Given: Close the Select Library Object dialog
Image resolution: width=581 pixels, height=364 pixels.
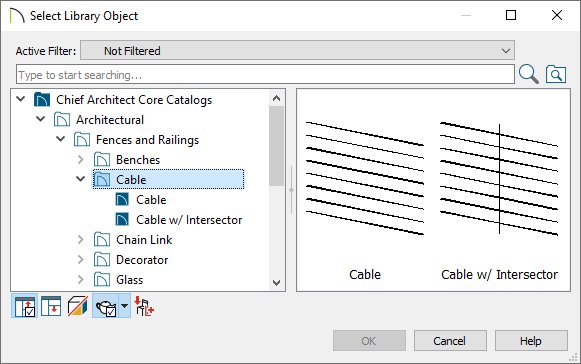Looking at the screenshot, I should coord(557,15).
